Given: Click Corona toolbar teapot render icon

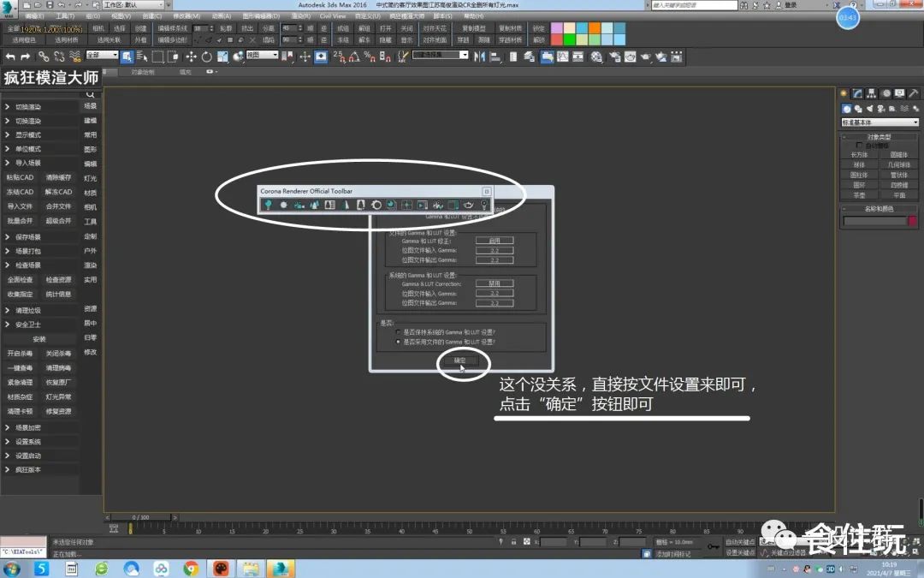Looking at the screenshot, I should [469, 205].
